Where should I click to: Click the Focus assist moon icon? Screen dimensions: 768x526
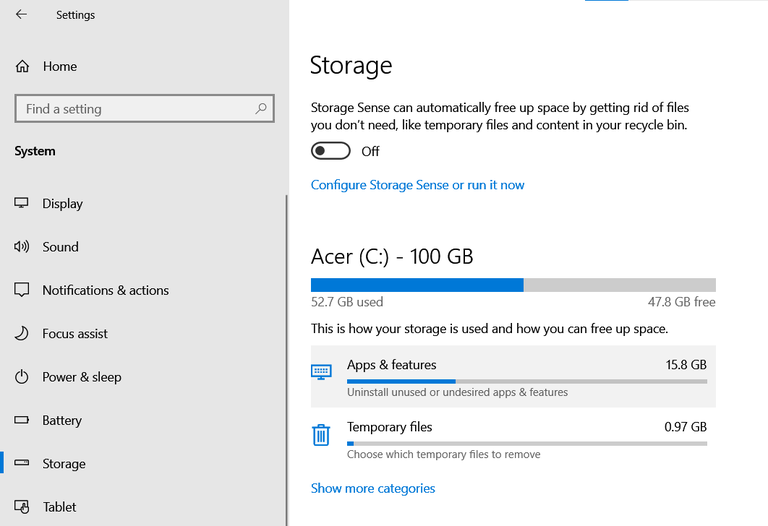point(22,334)
